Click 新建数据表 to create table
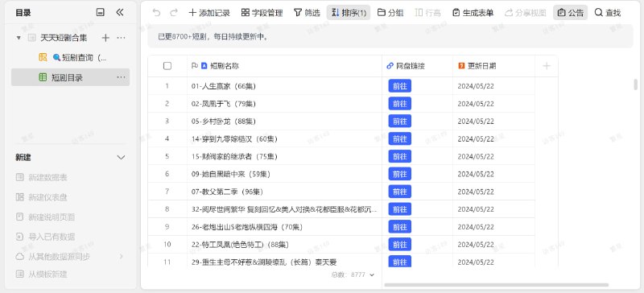This screenshot has height=293, width=644. [42, 178]
